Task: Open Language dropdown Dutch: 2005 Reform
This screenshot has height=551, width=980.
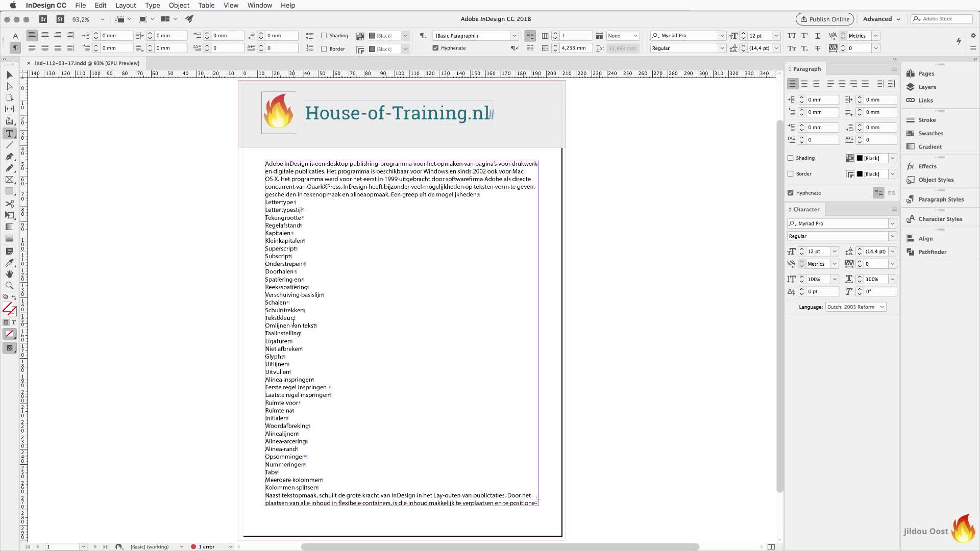Action: [855, 307]
